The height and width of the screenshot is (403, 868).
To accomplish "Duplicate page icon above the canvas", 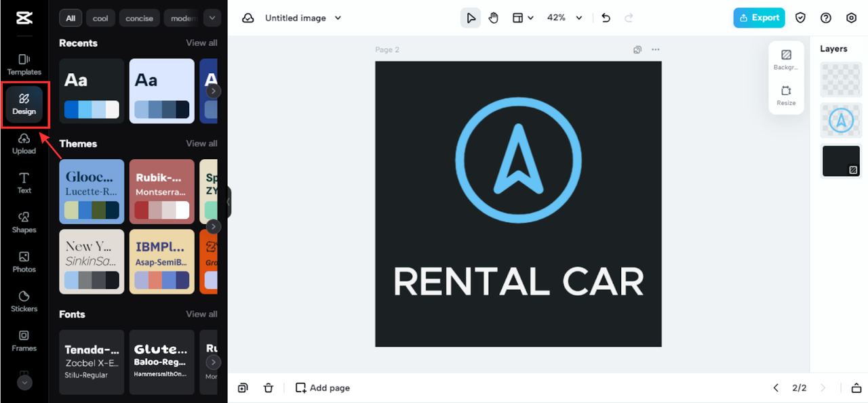I will (x=637, y=49).
